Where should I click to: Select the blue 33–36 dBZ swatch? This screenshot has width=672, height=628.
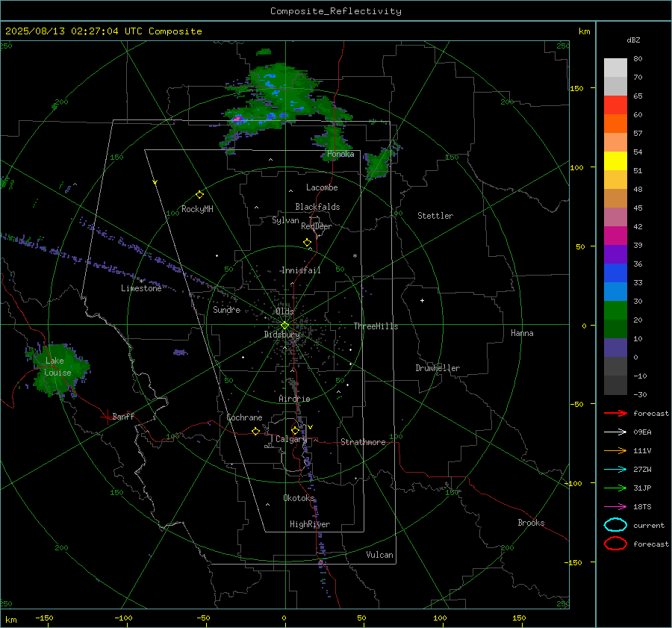pos(615,273)
